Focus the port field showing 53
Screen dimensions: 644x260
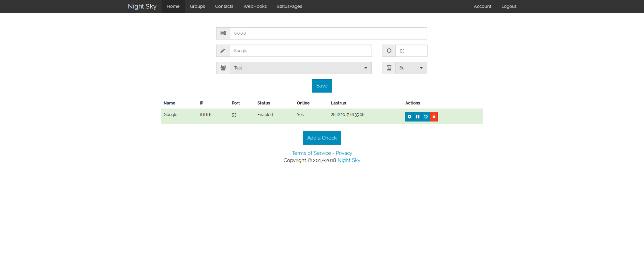(411, 51)
